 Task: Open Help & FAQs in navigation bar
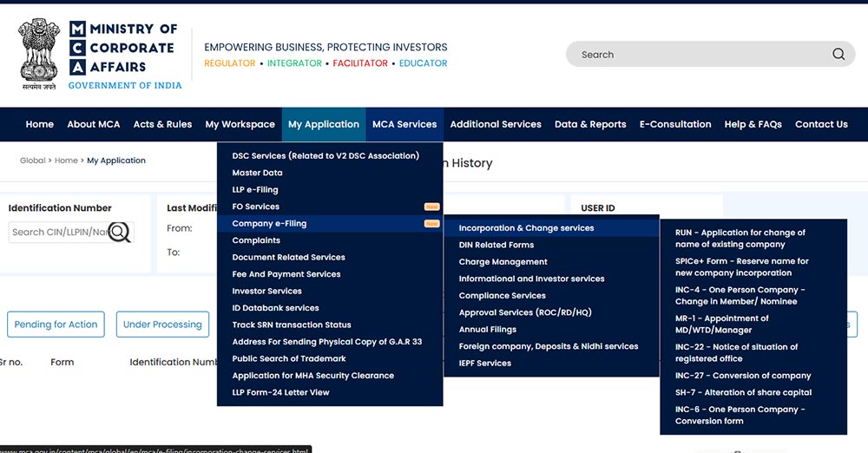(753, 124)
